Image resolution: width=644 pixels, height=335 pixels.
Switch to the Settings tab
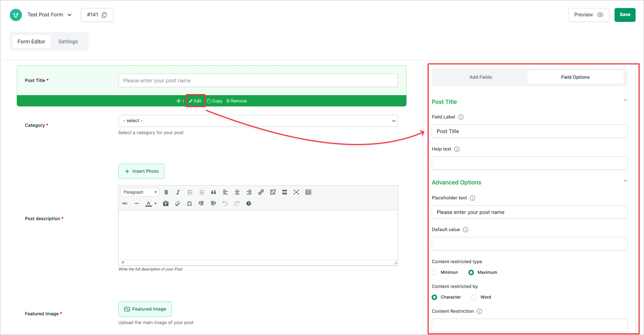[68, 41]
